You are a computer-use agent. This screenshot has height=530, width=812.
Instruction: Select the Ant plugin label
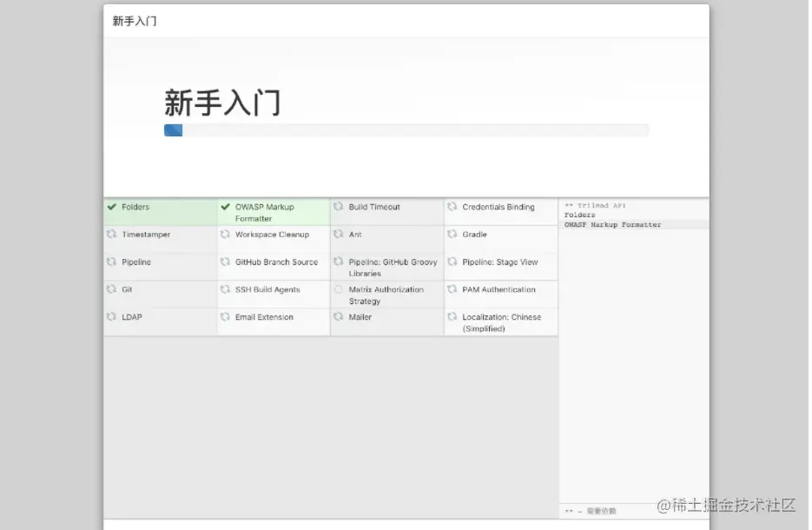pos(355,235)
